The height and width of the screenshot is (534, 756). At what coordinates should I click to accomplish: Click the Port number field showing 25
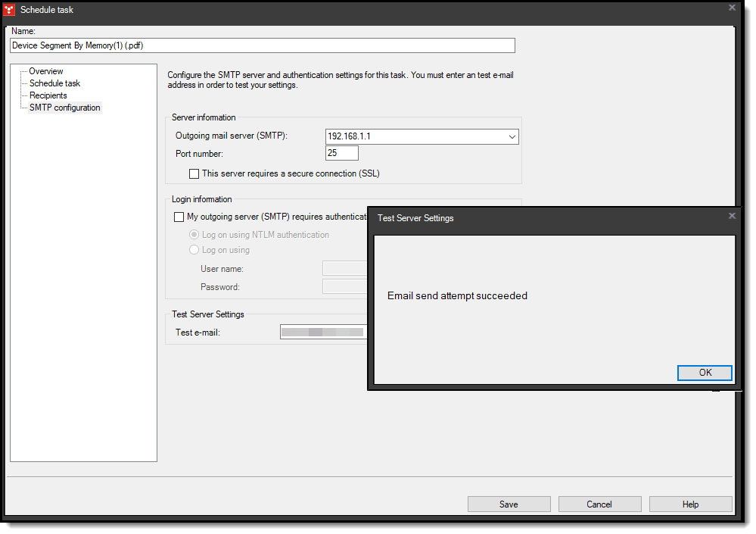[341, 152]
